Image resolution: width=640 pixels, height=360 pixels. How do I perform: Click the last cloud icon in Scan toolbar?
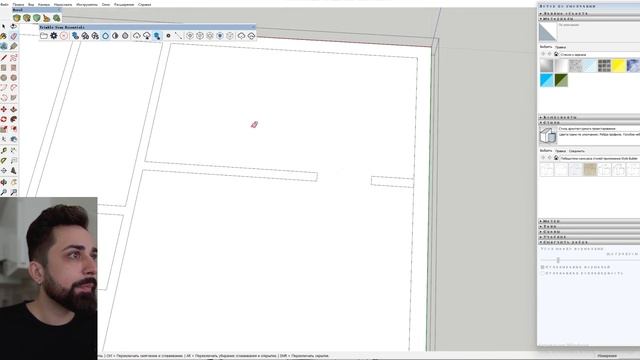(251, 36)
